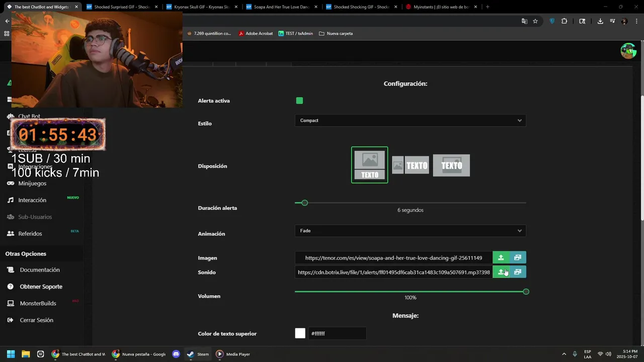Viewport: 644px width, 362px height.
Task: Open Chrome profile avatar
Action: click(x=624, y=21)
